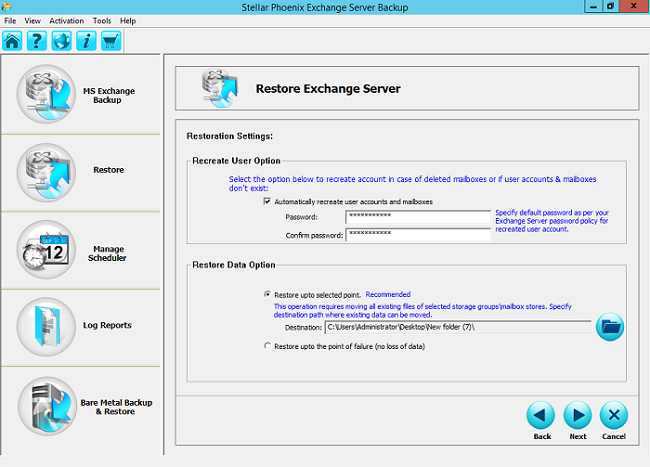Open the File menu
This screenshot has width=650, height=467.
click(10, 21)
